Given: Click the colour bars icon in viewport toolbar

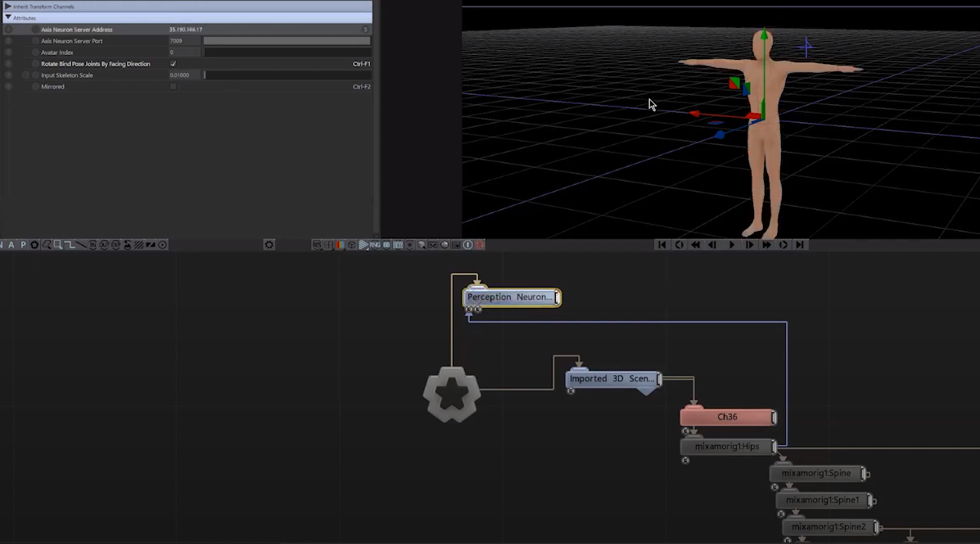Looking at the screenshot, I should click(x=339, y=245).
